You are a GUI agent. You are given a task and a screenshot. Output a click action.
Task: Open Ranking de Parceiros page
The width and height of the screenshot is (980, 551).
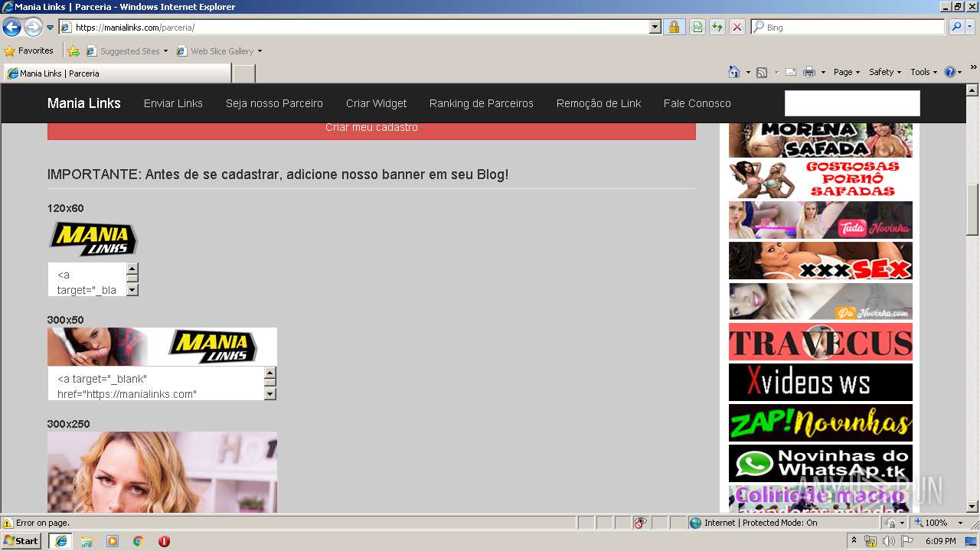pos(481,103)
